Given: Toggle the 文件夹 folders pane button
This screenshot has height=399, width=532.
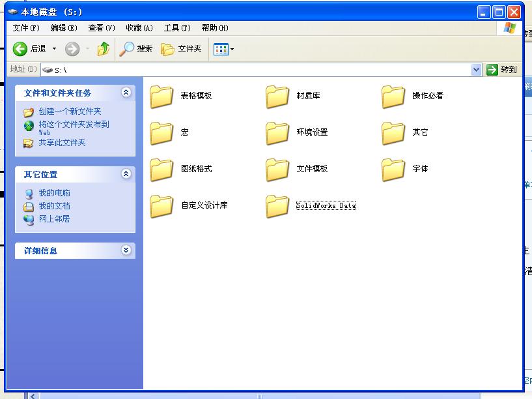Looking at the screenshot, I should (181, 49).
